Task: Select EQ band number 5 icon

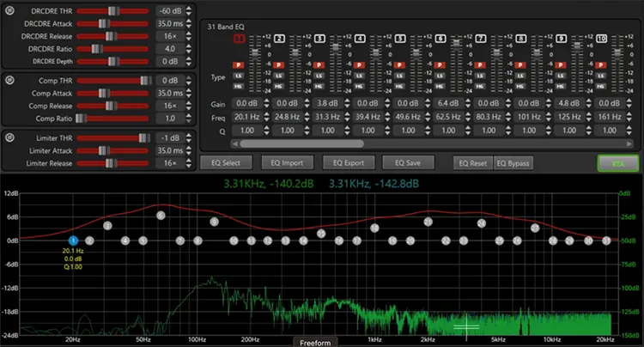Action: pos(400,39)
